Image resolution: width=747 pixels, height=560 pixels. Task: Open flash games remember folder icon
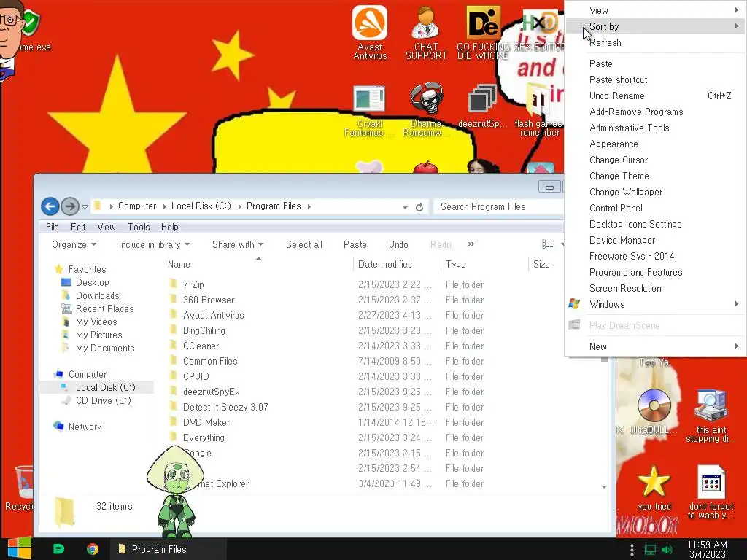[539, 109]
